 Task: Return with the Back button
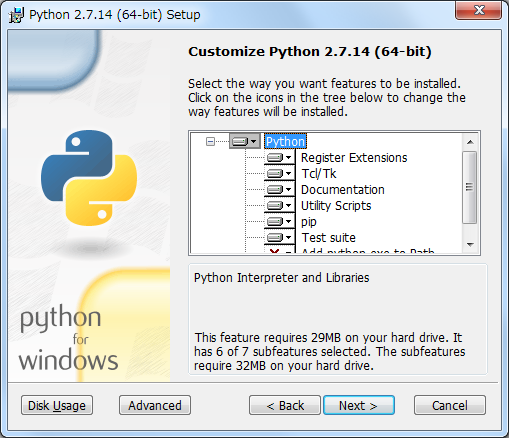click(x=285, y=405)
